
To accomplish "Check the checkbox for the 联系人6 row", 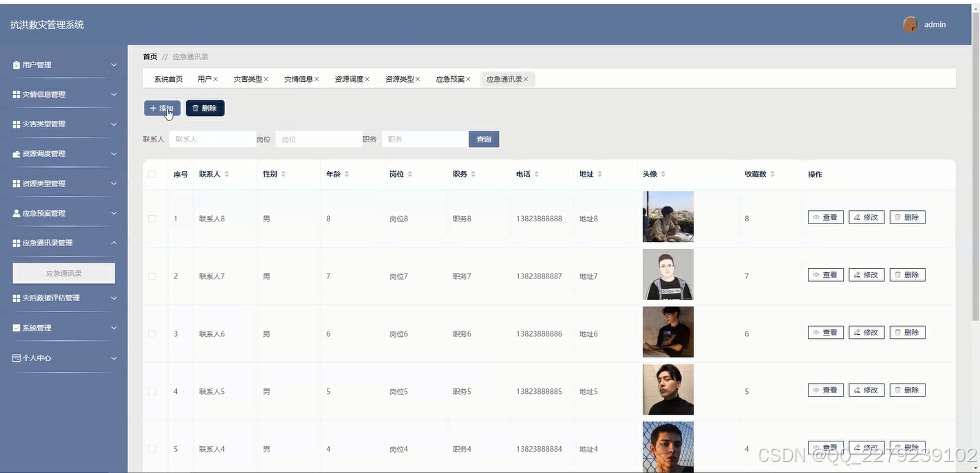I will [x=151, y=333].
